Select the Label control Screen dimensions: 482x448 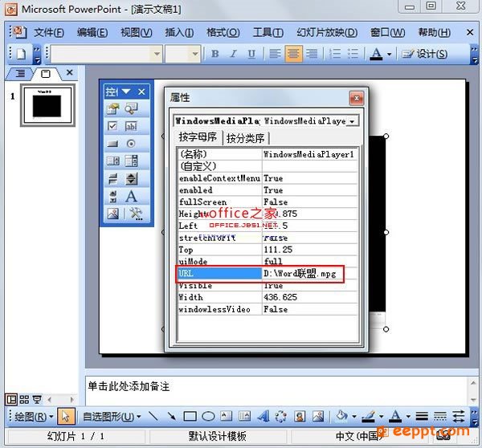point(131,197)
